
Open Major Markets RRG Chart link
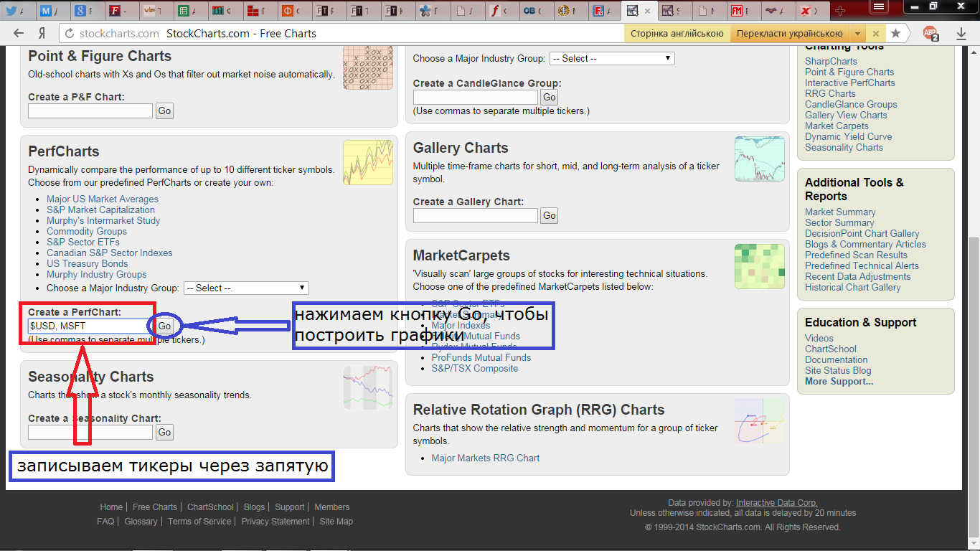click(x=486, y=458)
